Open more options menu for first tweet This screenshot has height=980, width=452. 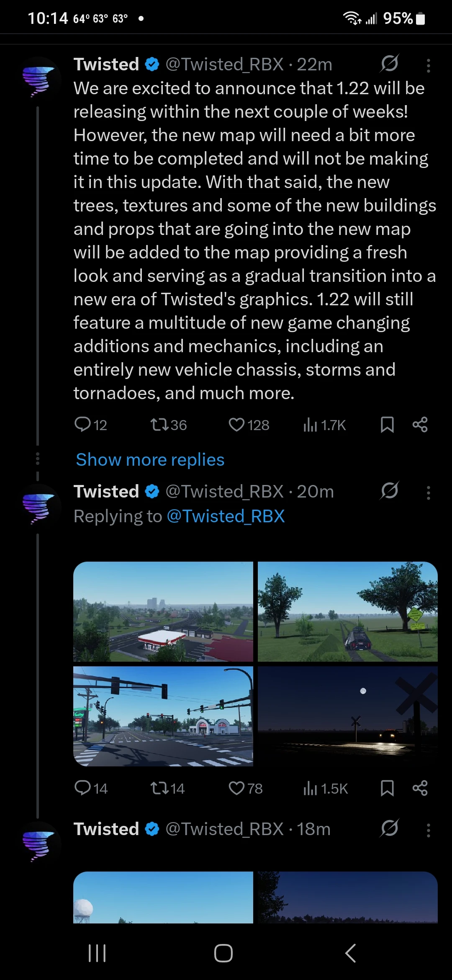pyautogui.click(x=428, y=66)
